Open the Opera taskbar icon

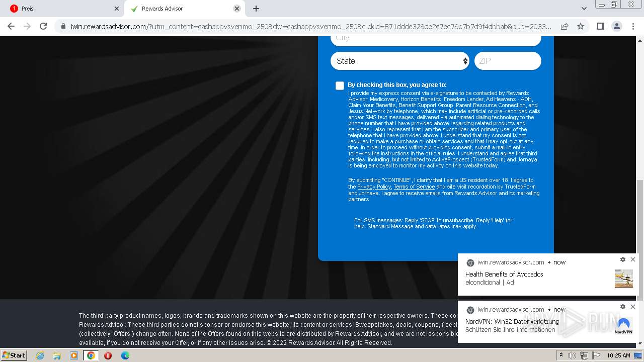[x=108, y=355]
